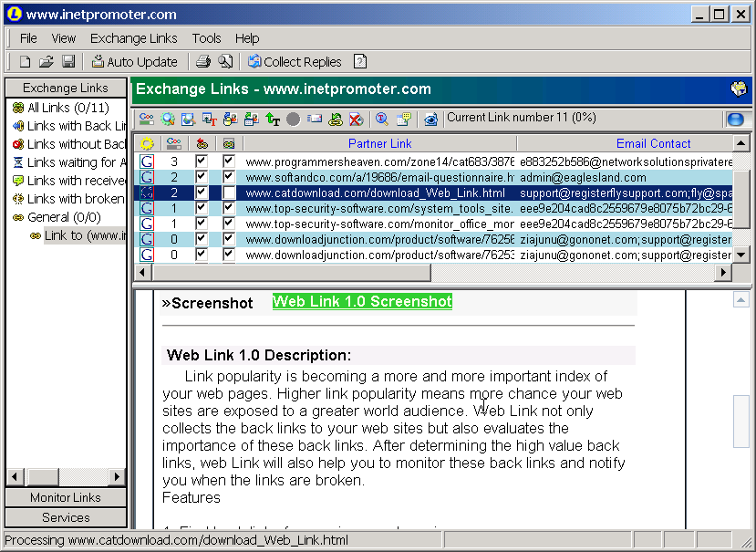756x552 pixels.
Task: Open the File menu
Action: [x=28, y=38]
